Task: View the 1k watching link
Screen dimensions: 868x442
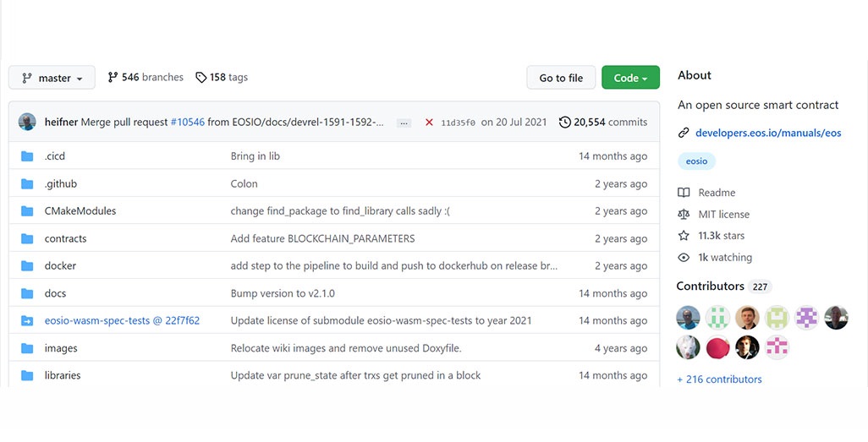Action: [x=725, y=257]
